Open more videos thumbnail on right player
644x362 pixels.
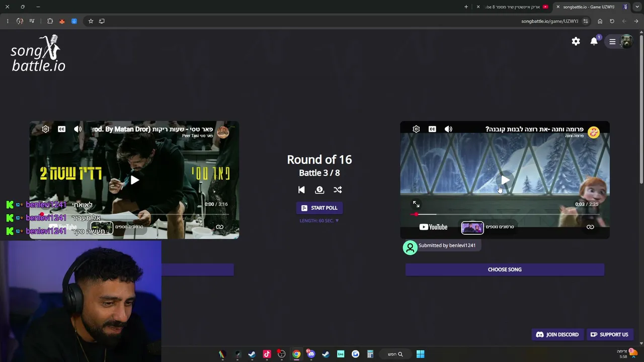pos(472,228)
